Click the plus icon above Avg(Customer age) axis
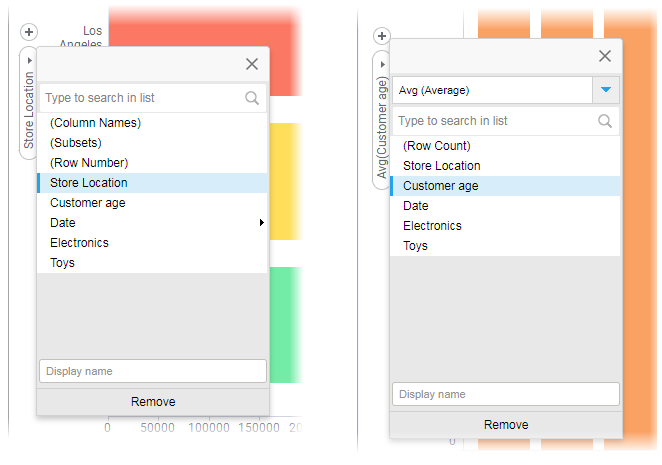The height and width of the screenshot is (465, 662). click(381, 36)
